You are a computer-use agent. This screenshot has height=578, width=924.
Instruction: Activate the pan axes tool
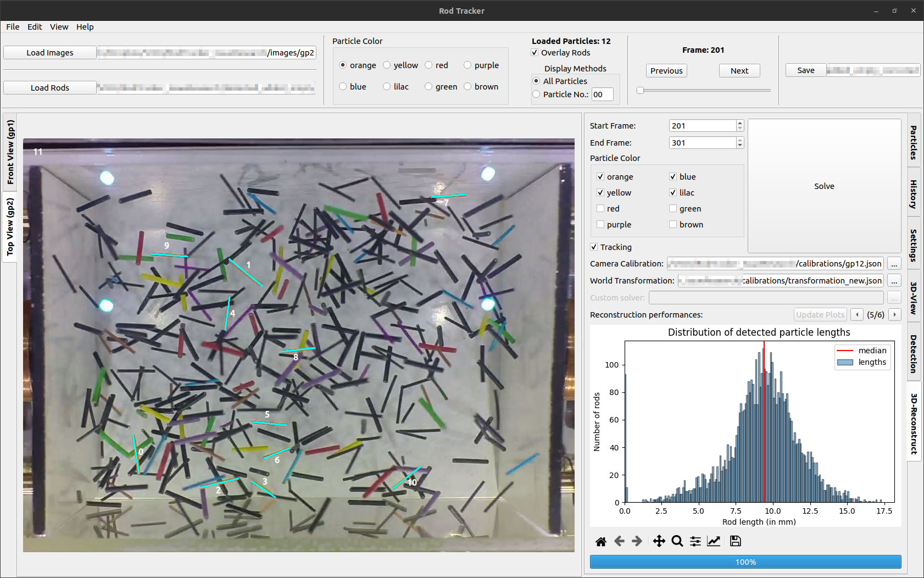point(659,542)
